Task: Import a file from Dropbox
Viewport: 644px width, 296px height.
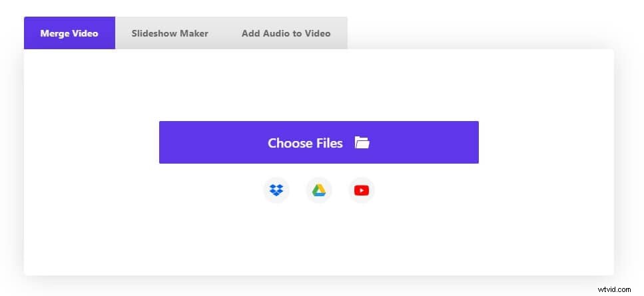Action: click(276, 190)
